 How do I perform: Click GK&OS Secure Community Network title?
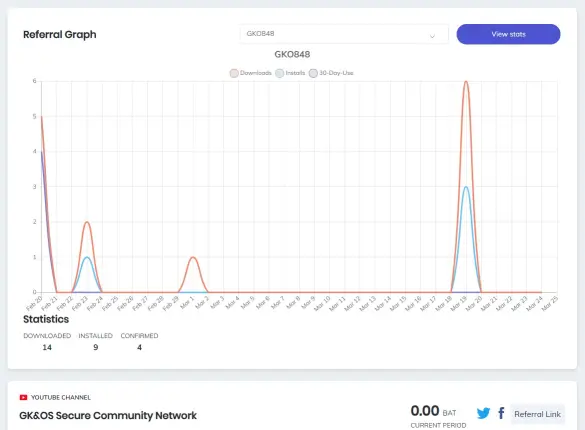108,415
